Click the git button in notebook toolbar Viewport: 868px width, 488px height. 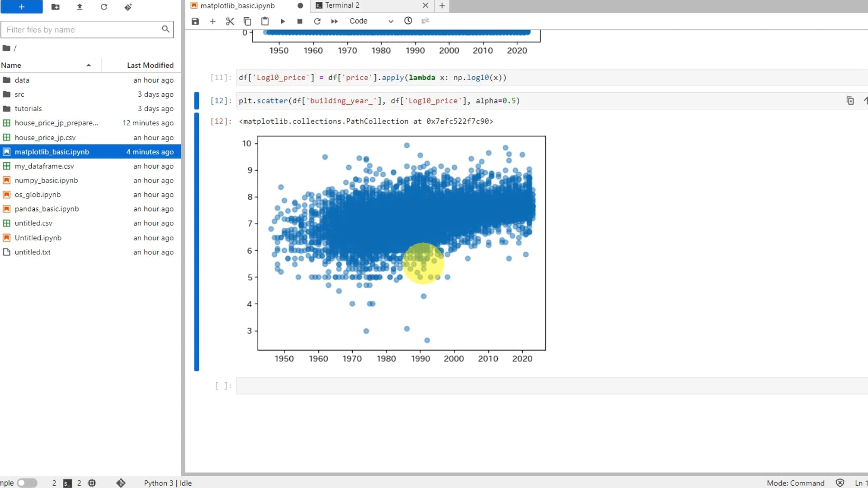(425, 20)
